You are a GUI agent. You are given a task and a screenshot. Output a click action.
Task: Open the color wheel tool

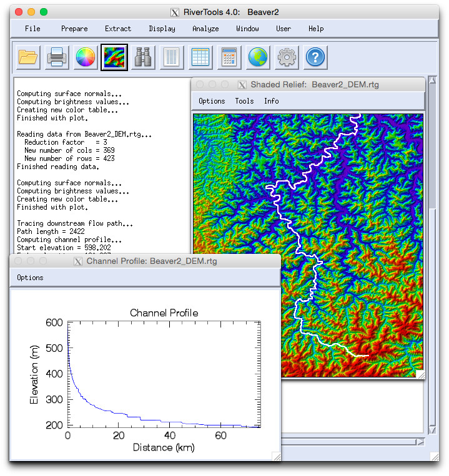tap(86, 58)
